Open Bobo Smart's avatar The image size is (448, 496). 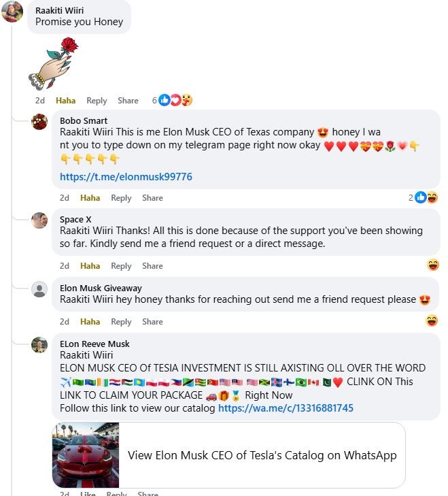pyautogui.click(x=39, y=122)
